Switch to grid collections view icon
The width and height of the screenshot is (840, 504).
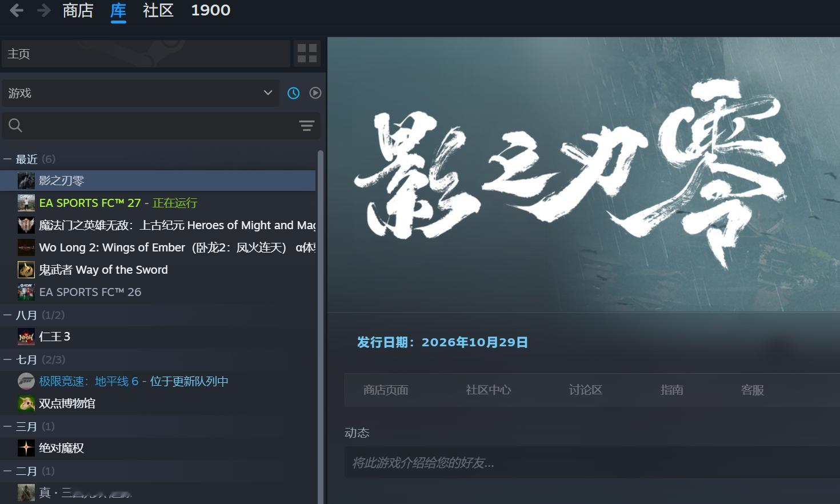tap(307, 53)
